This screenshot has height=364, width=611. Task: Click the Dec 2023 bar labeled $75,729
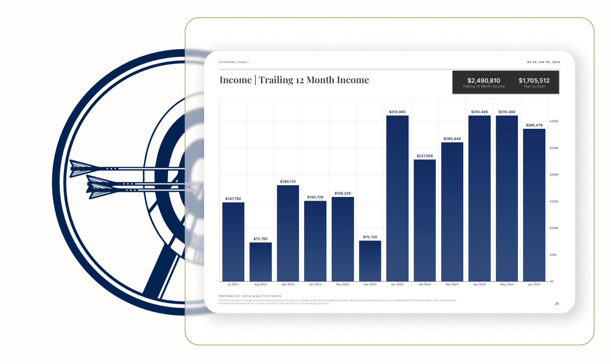tap(370, 261)
